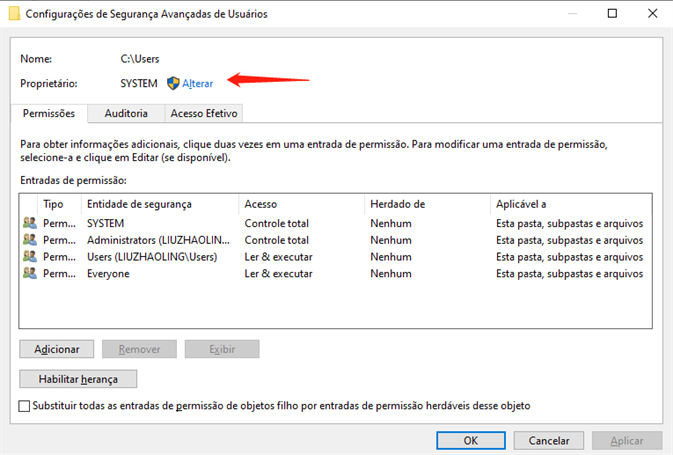The image size is (673, 455).
Task: Click Controle total in SYSTEM row
Action: pos(277,223)
